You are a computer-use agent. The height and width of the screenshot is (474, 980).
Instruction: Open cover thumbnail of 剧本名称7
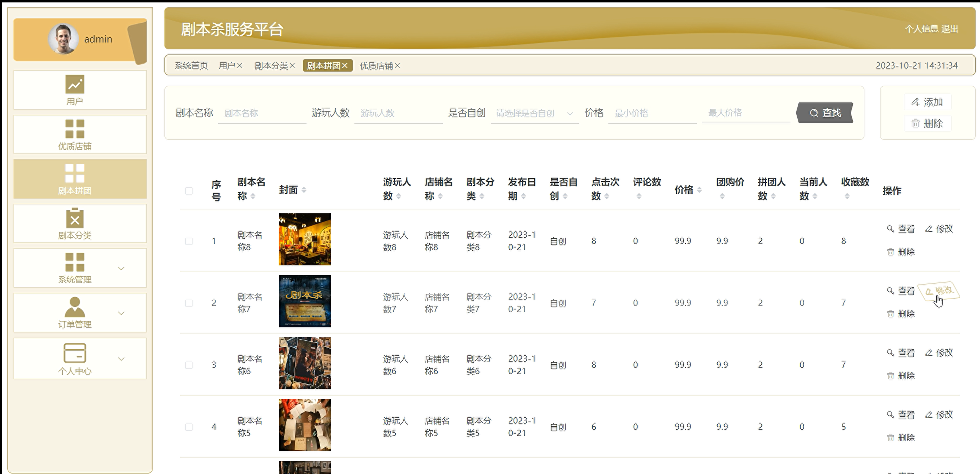305,301
